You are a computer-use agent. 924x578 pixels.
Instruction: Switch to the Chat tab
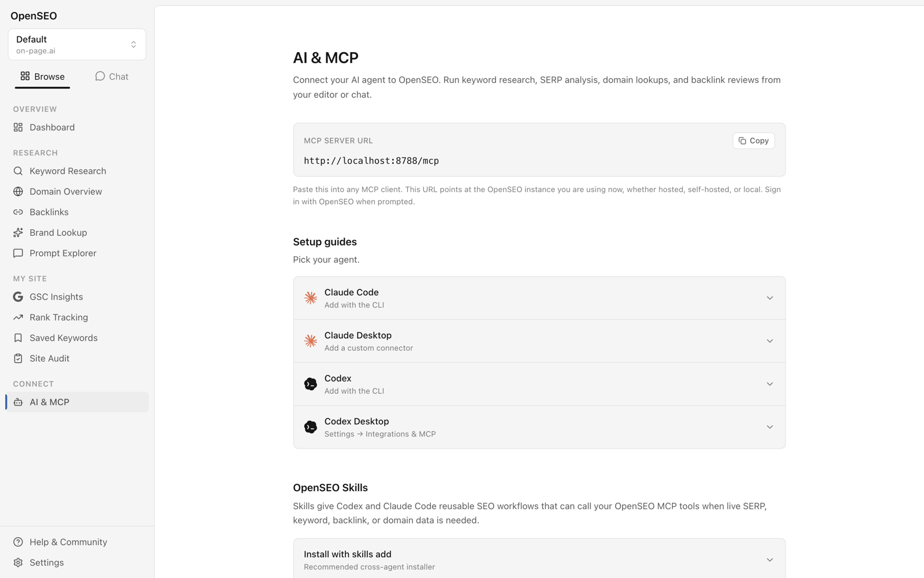coord(111,76)
